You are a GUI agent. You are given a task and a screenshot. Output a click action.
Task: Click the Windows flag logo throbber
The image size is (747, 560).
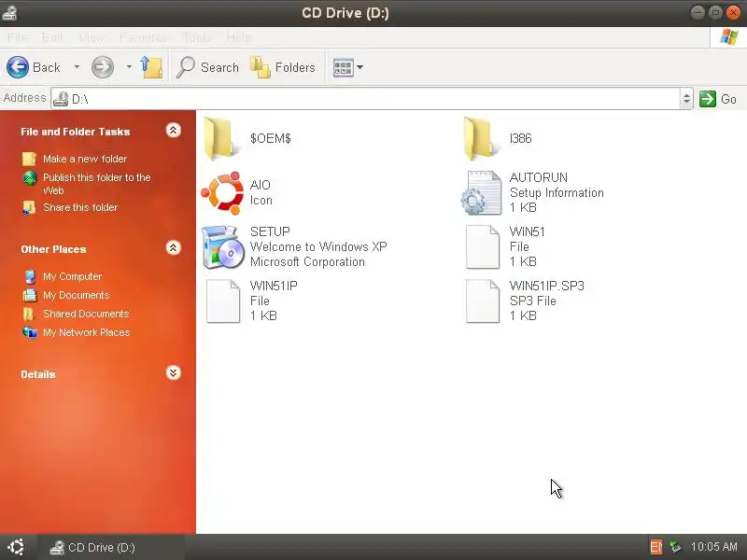728,37
